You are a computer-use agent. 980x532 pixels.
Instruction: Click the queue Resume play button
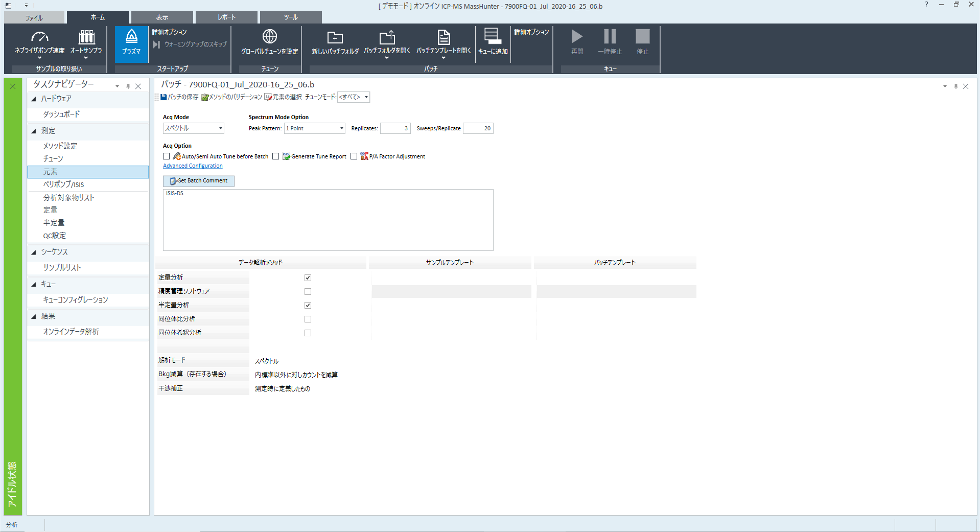point(577,36)
